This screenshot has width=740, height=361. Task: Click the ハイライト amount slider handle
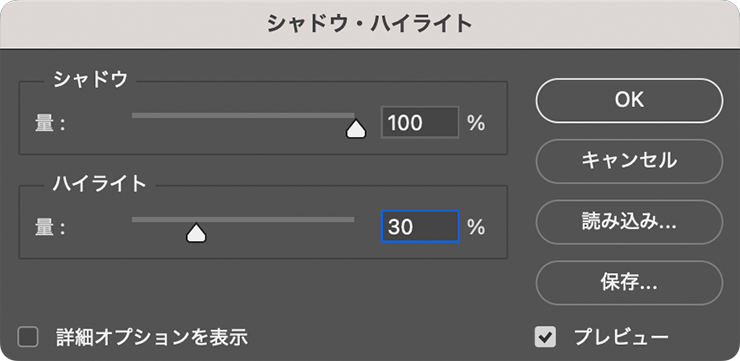196,233
